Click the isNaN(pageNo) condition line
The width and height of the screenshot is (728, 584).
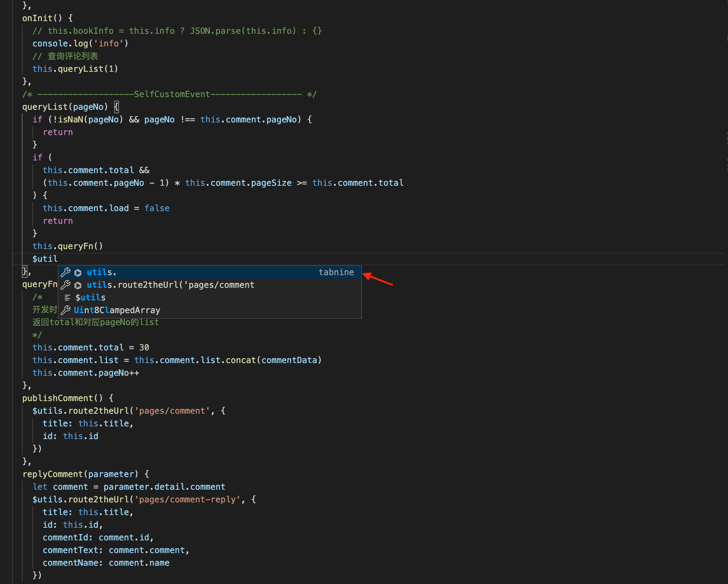coord(172,120)
